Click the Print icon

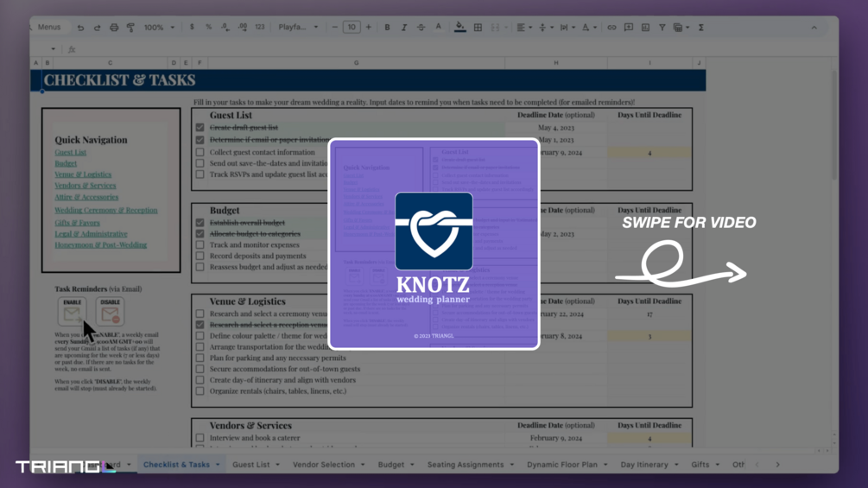tap(114, 27)
